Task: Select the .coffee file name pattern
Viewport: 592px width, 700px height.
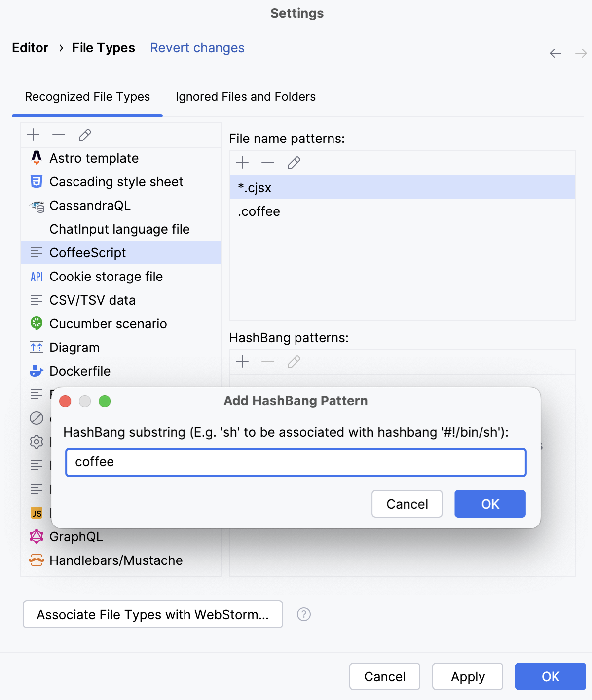Action: point(259,211)
